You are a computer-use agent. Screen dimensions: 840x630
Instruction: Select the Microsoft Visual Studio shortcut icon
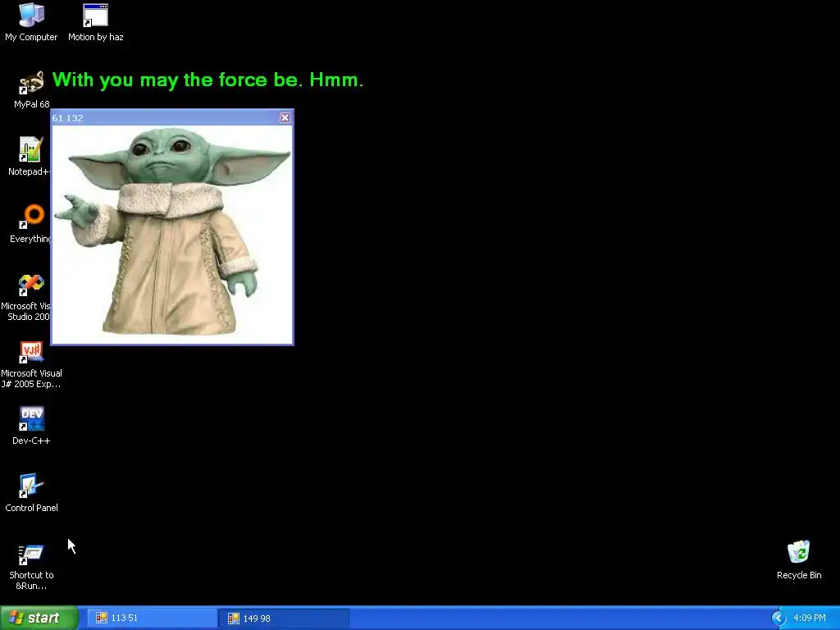coord(31,285)
